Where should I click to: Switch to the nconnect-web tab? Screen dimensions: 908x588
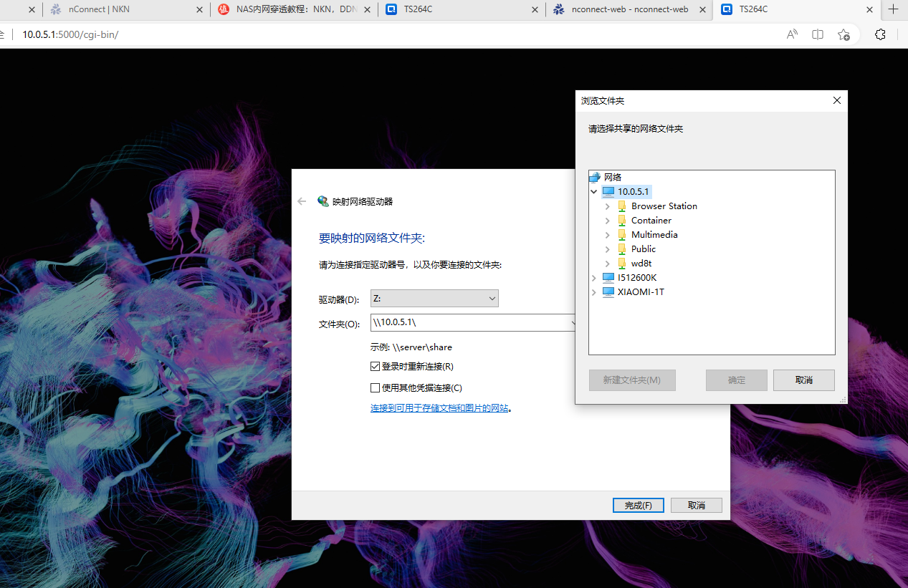[629, 10]
